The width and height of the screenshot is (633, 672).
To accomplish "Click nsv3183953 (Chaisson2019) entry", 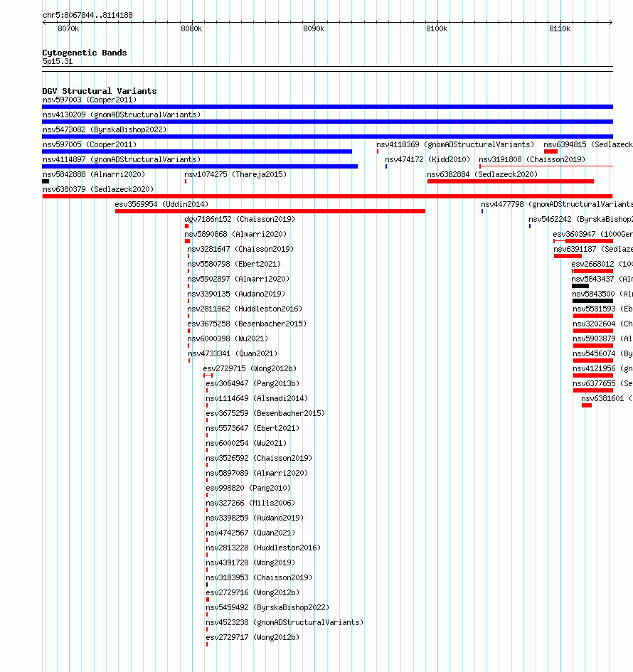I will 259,578.
